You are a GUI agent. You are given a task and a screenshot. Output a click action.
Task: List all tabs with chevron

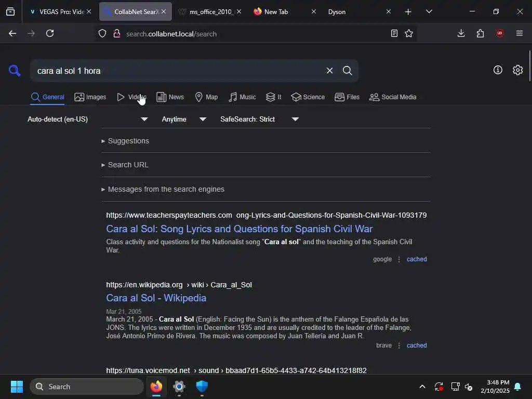click(429, 11)
